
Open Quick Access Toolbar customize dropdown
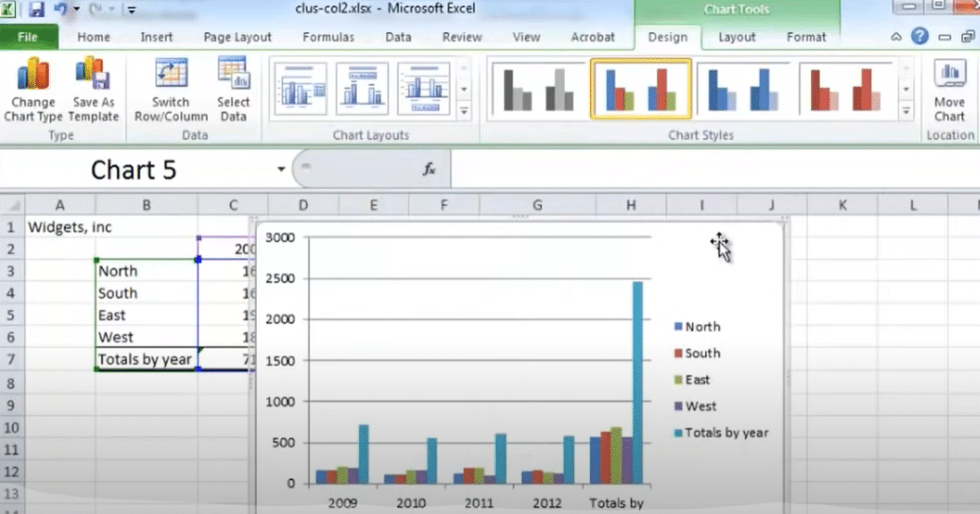(132, 9)
